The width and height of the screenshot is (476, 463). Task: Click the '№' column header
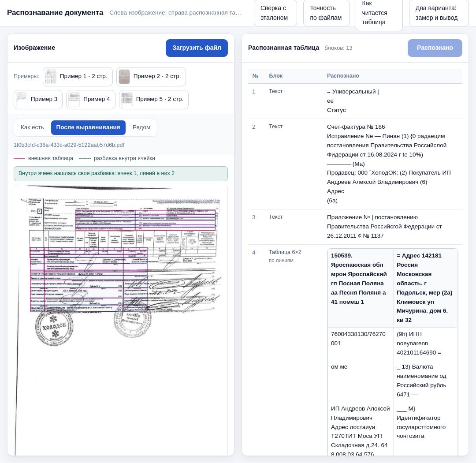255,76
